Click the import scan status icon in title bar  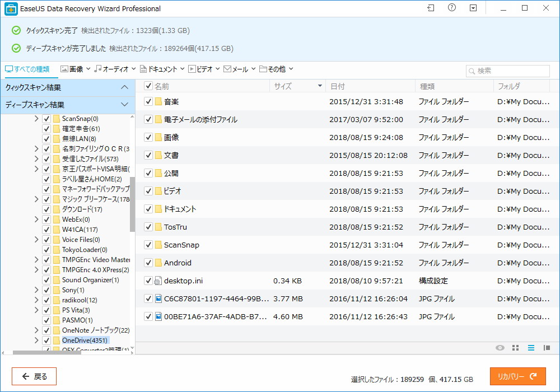[x=431, y=8]
